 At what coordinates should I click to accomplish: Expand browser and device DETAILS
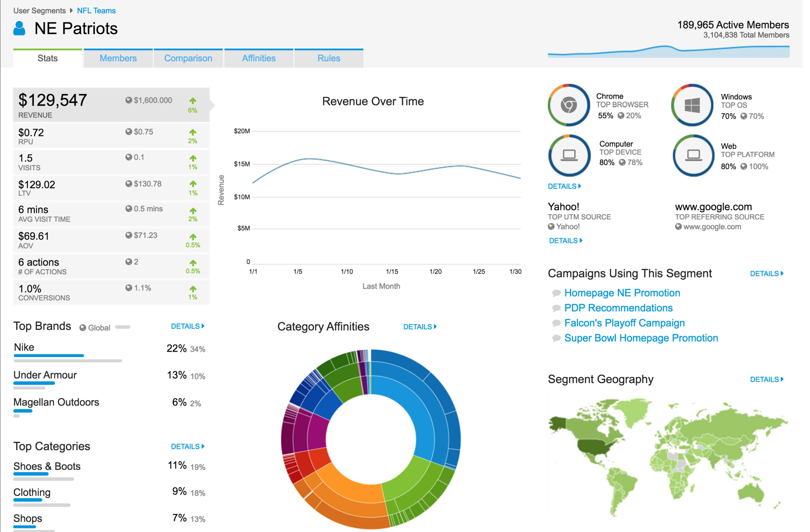pyautogui.click(x=564, y=186)
